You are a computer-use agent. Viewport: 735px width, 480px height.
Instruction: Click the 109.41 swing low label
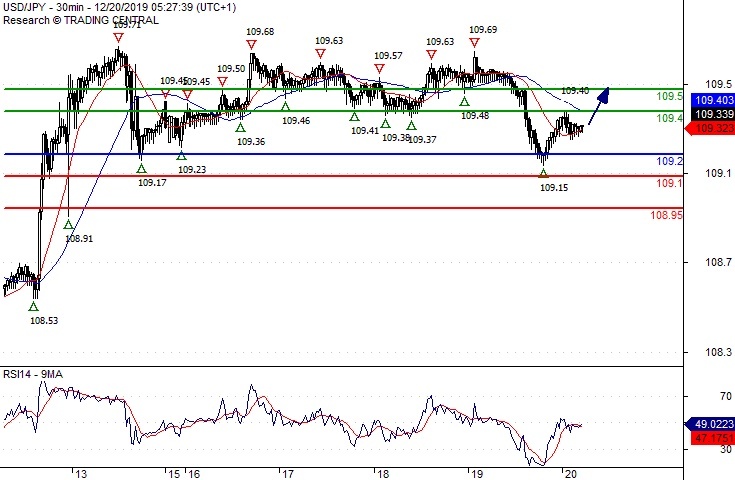coord(365,130)
